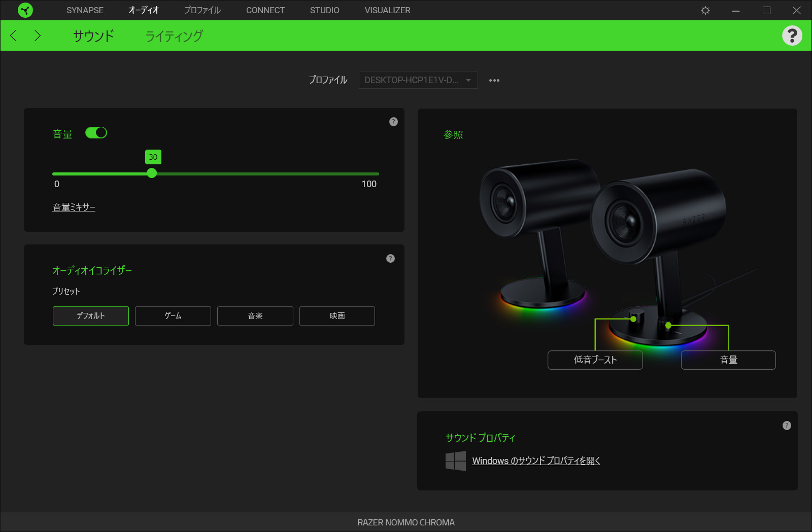
Task: Click the 音量 label under speaker image
Action: 728,360
